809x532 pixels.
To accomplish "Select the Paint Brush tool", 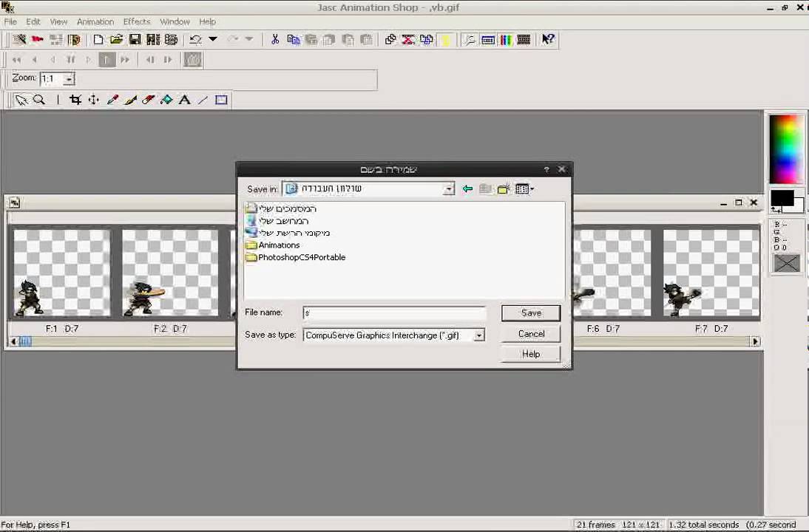I will [130, 100].
